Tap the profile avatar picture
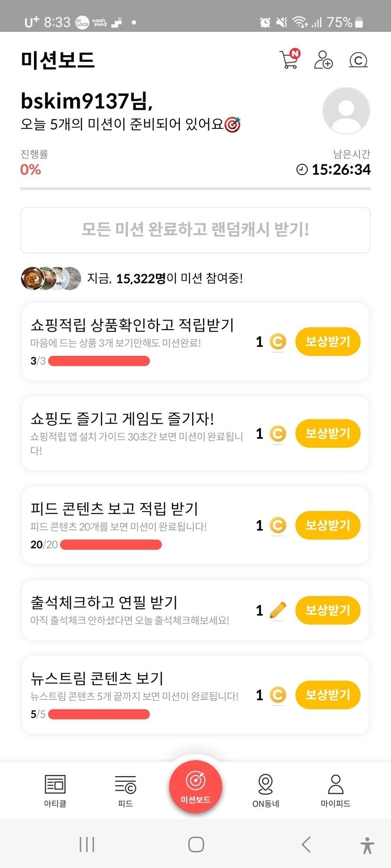Viewport: 391px width, 868px height. point(346,111)
